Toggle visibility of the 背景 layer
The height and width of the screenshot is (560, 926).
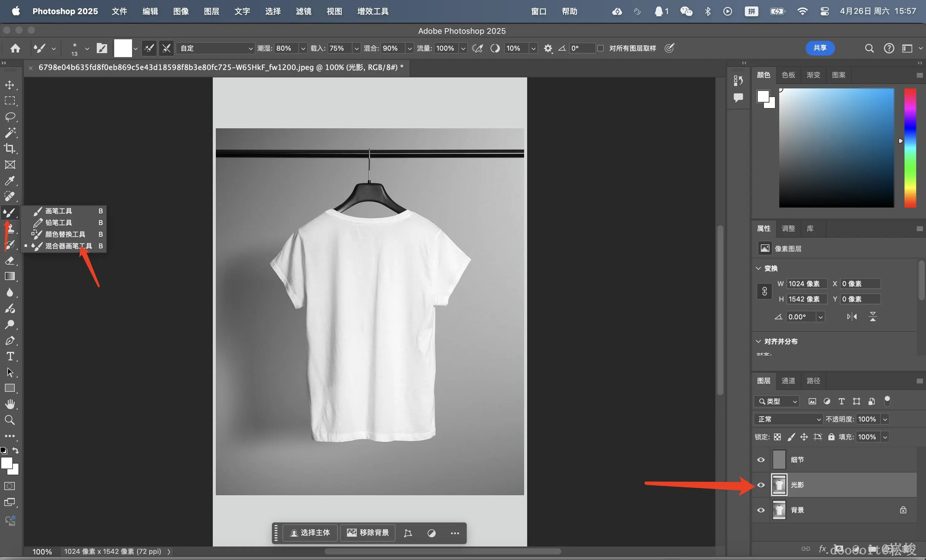[761, 510]
